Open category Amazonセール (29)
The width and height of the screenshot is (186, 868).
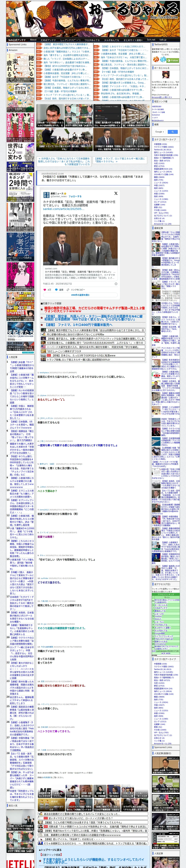(162, 224)
